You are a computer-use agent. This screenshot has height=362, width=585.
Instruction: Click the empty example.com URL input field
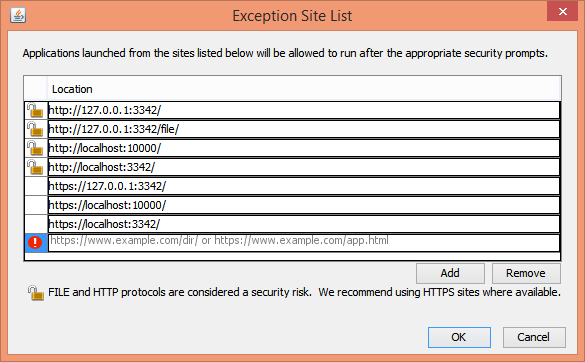pos(304,243)
